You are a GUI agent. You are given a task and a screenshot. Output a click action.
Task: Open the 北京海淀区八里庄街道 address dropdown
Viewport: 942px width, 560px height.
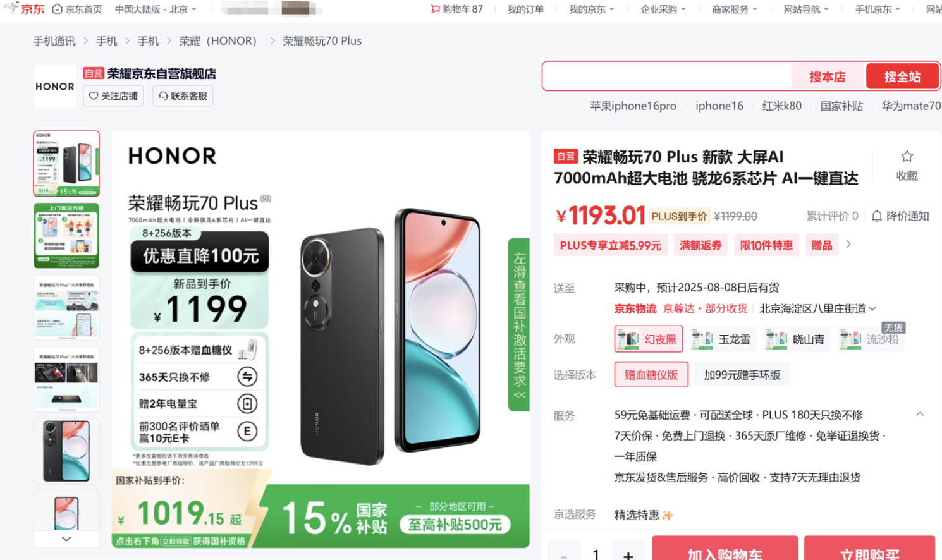pos(817,308)
